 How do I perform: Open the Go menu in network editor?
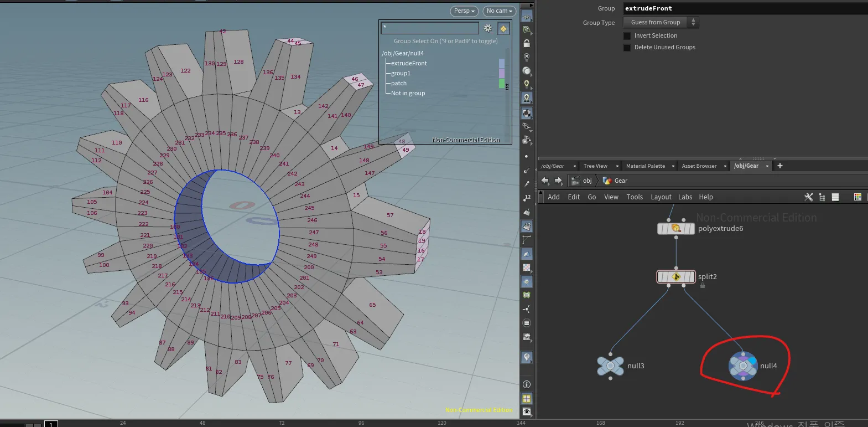(x=592, y=197)
